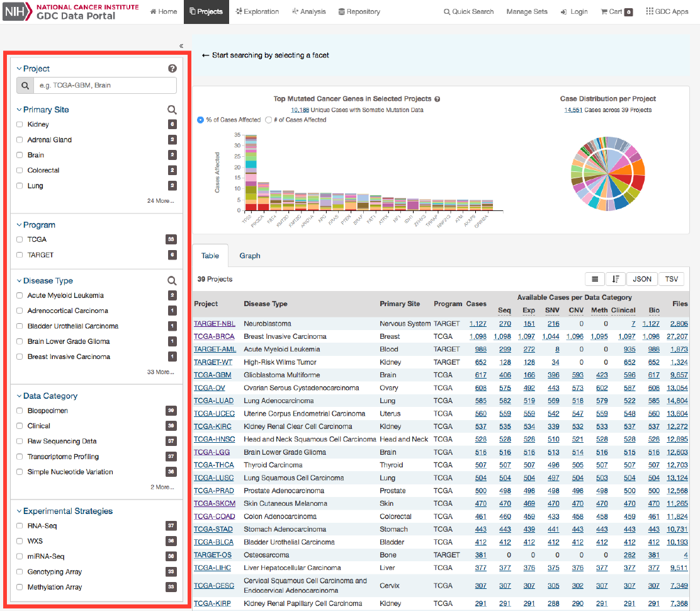Switch to the Graph tab
The height and width of the screenshot is (611, 700).
249,256
